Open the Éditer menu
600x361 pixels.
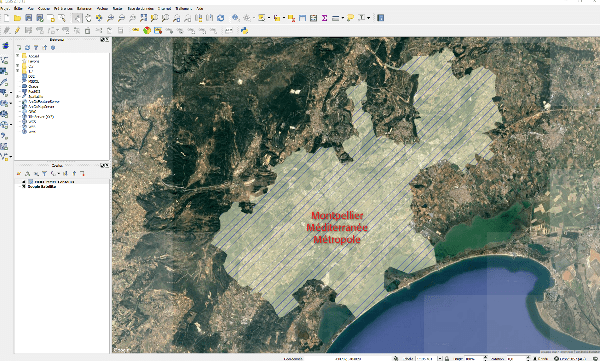tap(18, 8)
